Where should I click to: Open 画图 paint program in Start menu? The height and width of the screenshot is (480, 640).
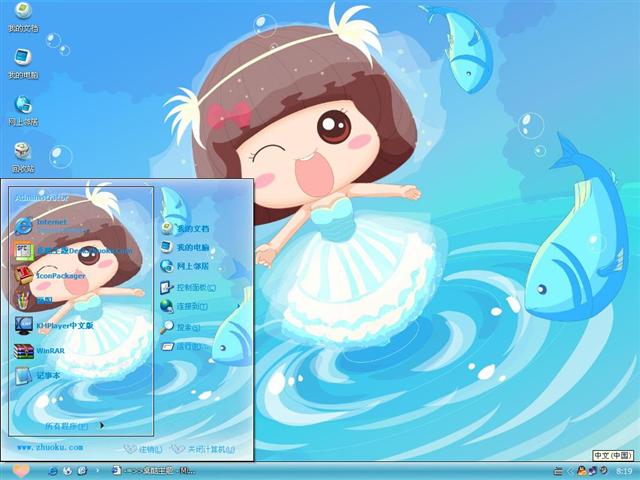tap(33, 300)
